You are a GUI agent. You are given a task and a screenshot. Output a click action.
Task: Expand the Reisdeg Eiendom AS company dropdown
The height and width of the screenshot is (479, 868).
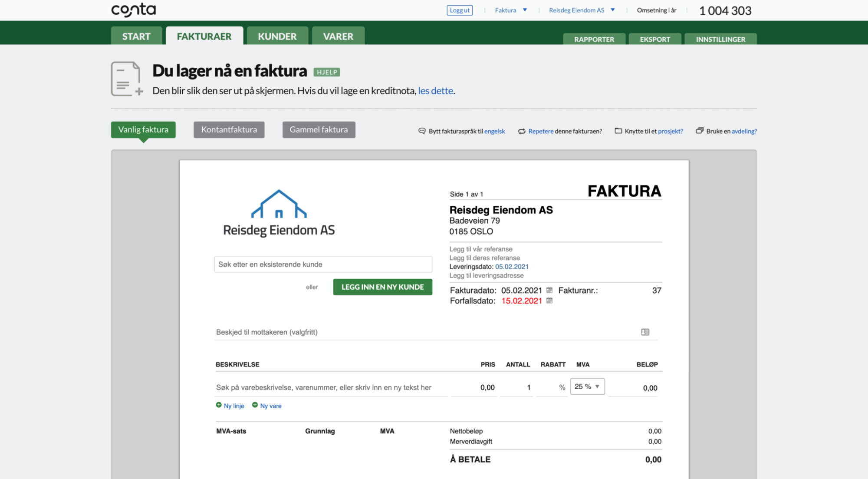[582, 10]
